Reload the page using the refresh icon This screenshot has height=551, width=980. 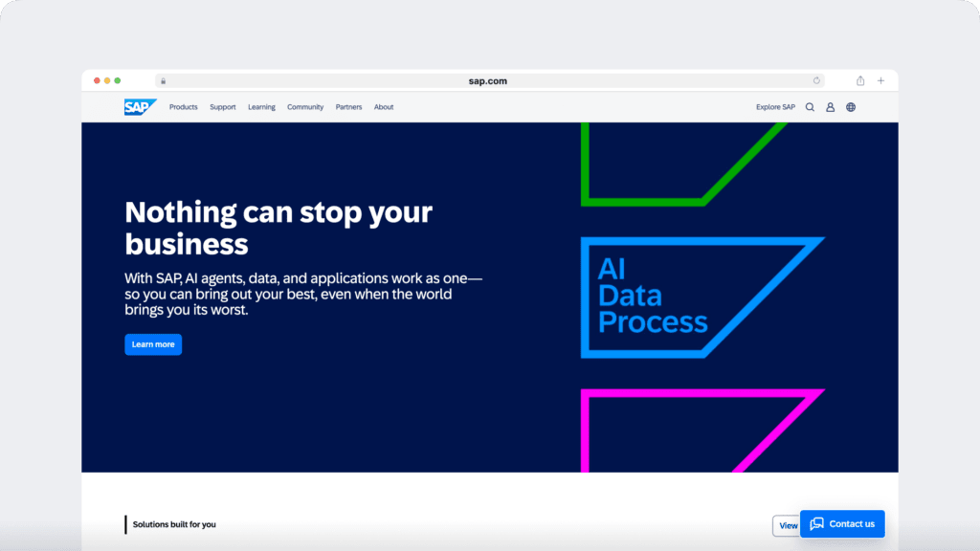pyautogui.click(x=816, y=80)
